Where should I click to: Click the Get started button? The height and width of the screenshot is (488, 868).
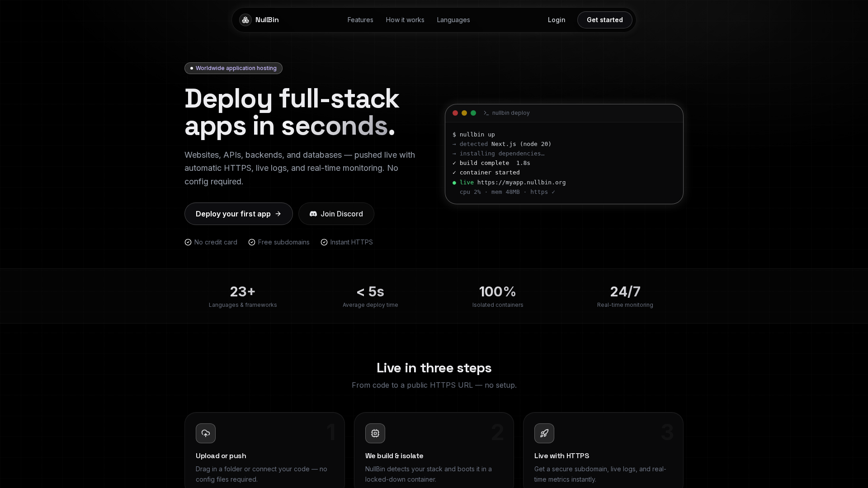(605, 20)
